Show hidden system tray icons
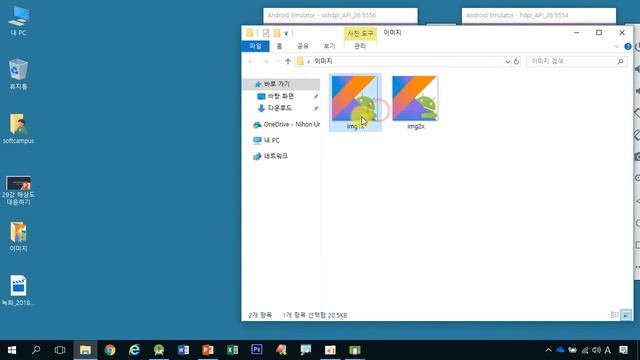The width and height of the screenshot is (640, 360). (x=548, y=350)
